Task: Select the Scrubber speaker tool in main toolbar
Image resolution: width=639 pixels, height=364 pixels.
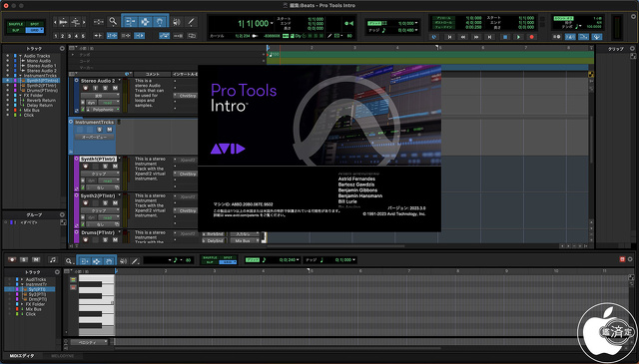Action: tap(177, 22)
